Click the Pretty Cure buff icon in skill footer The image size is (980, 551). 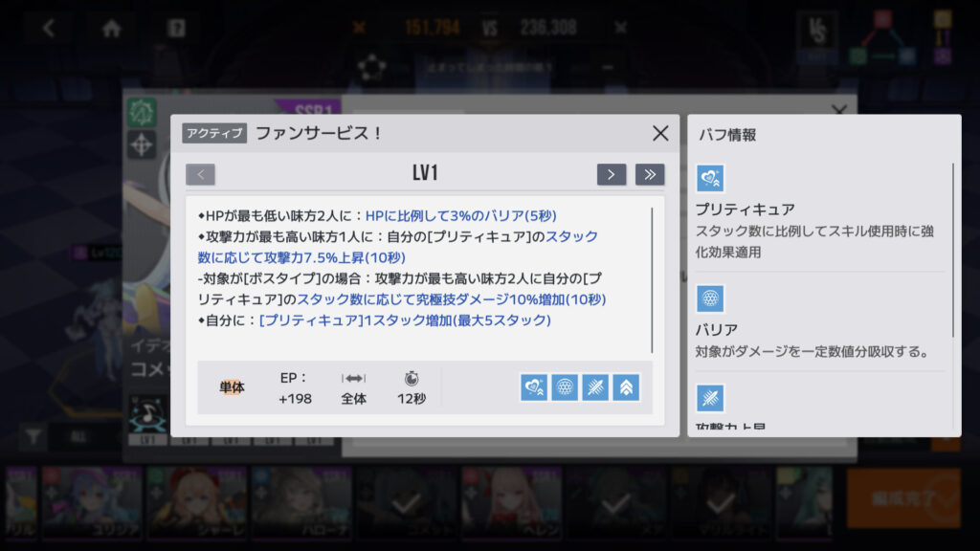534,387
